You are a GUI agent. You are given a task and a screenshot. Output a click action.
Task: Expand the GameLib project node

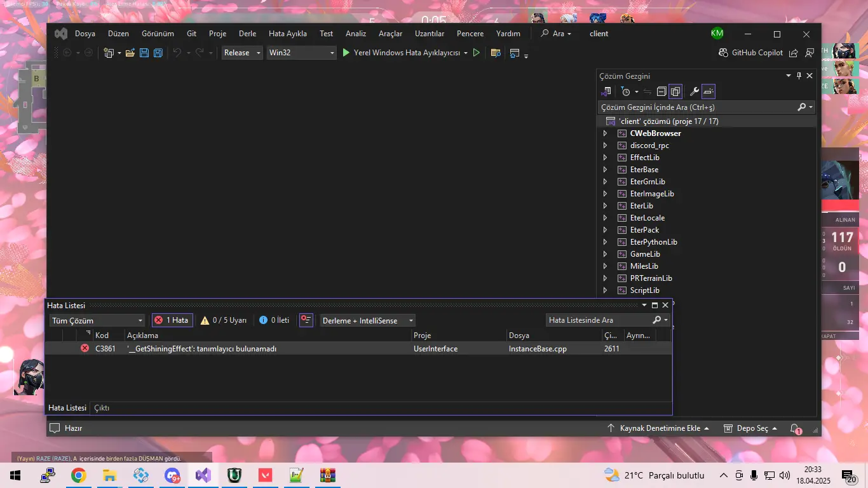[605, 254]
